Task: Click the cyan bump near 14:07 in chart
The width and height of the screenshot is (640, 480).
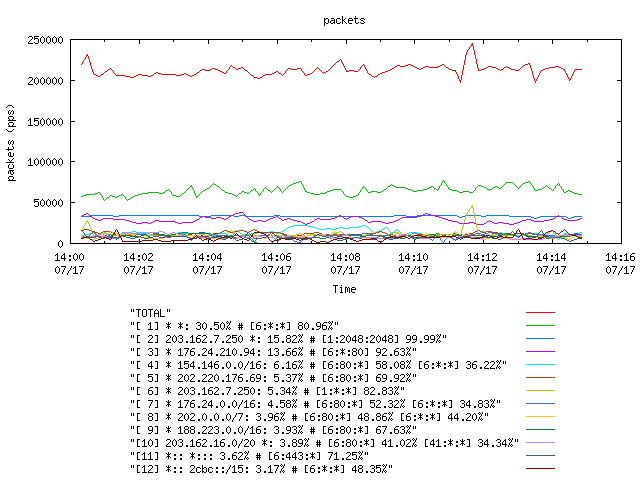Action: click(x=300, y=226)
